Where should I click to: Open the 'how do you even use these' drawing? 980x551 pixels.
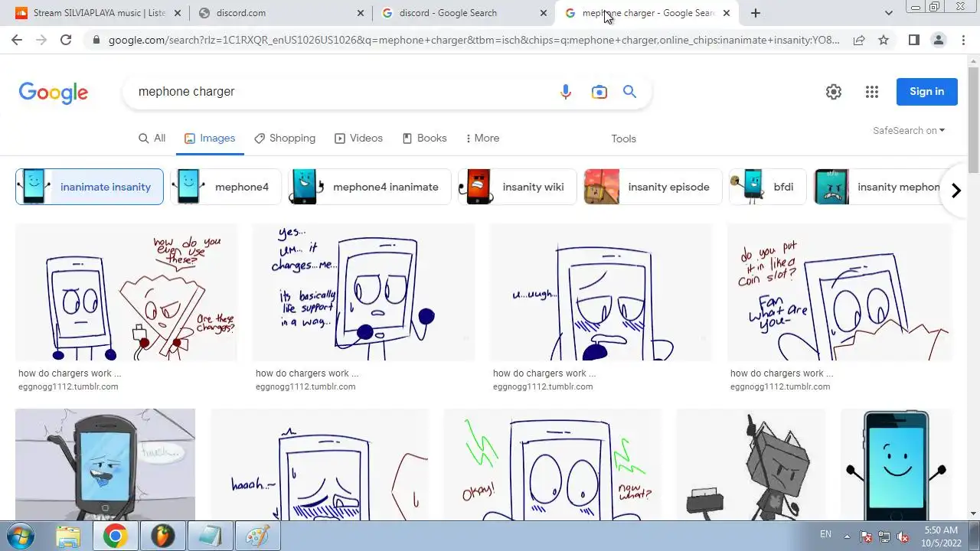126,292
